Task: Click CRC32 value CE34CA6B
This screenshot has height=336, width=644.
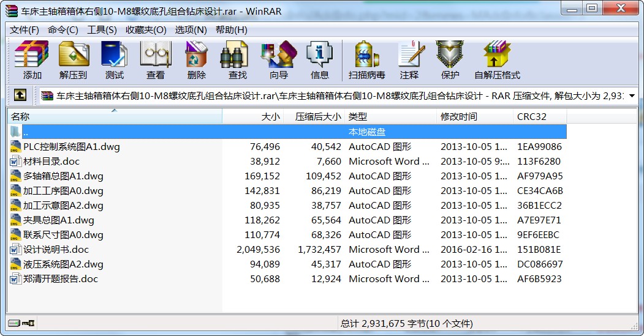Action: (540, 191)
